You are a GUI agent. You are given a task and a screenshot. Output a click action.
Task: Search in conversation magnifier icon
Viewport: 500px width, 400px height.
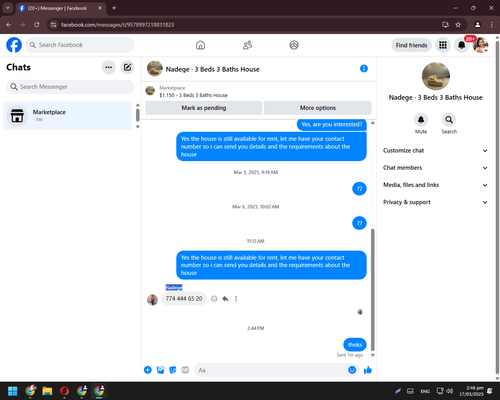tap(449, 120)
